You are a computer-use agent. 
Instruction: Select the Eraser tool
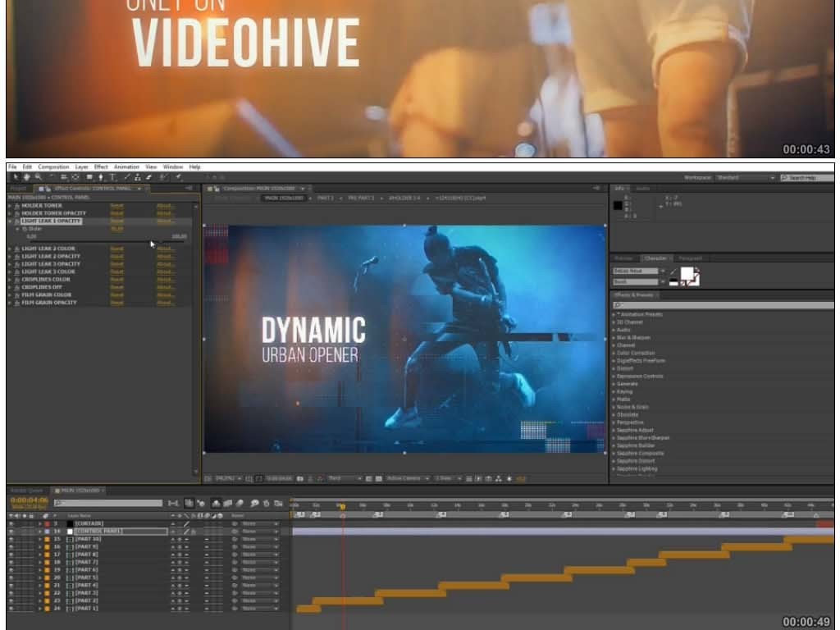[x=149, y=177]
